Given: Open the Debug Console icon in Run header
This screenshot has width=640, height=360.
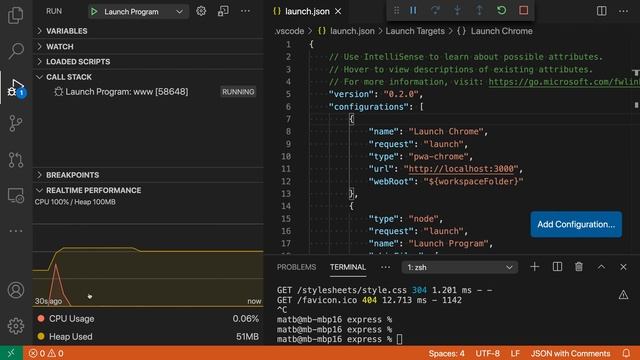Looking at the screenshot, I should pos(223,11).
